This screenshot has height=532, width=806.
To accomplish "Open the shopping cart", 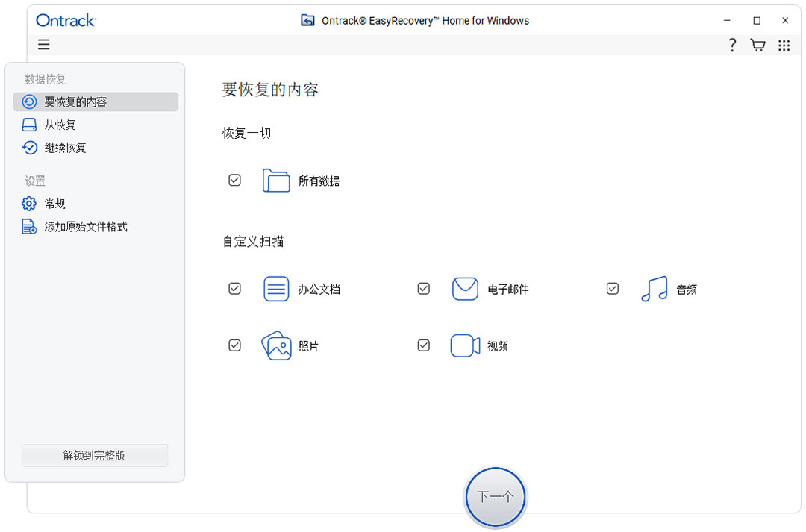I will click(x=757, y=45).
